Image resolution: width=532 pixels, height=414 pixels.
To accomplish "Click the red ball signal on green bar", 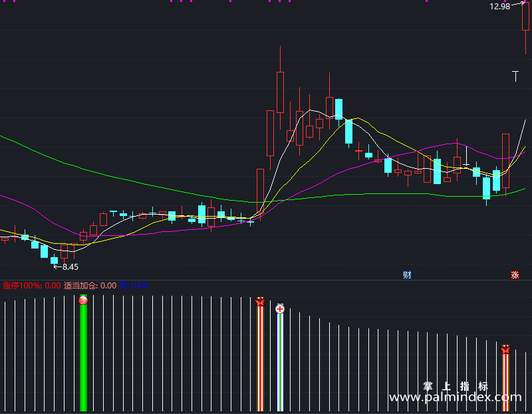I will pyautogui.click(x=83, y=300).
